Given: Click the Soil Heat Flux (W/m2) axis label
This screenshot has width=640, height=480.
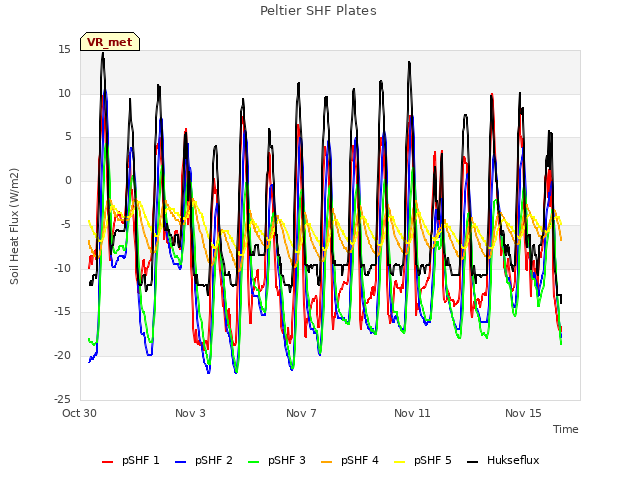Looking at the screenshot, I should [x=14, y=226].
